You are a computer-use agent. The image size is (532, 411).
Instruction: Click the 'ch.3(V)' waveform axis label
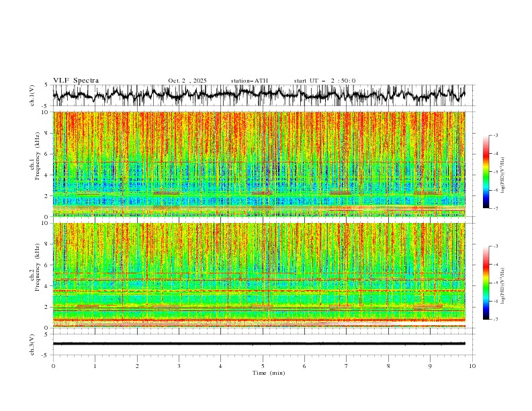coord(32,345)
